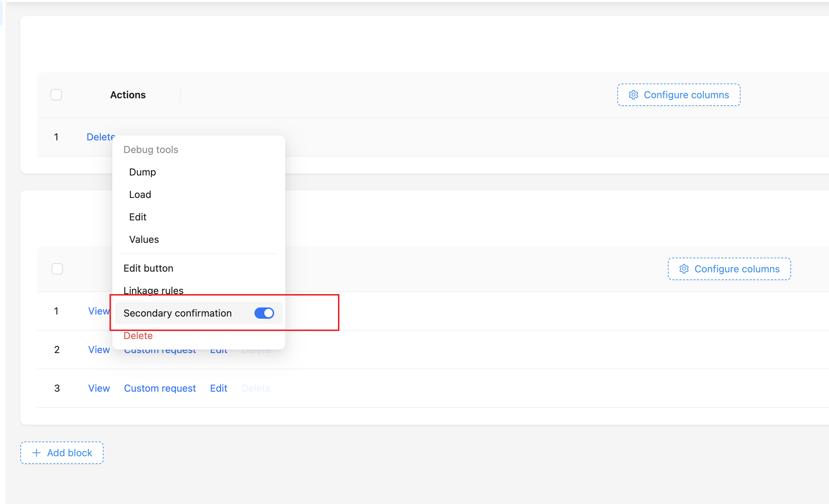Select Dump from Debug tools
Image resolution: width=829 pixels, height=504 pixels.
[x=142, y=172]
